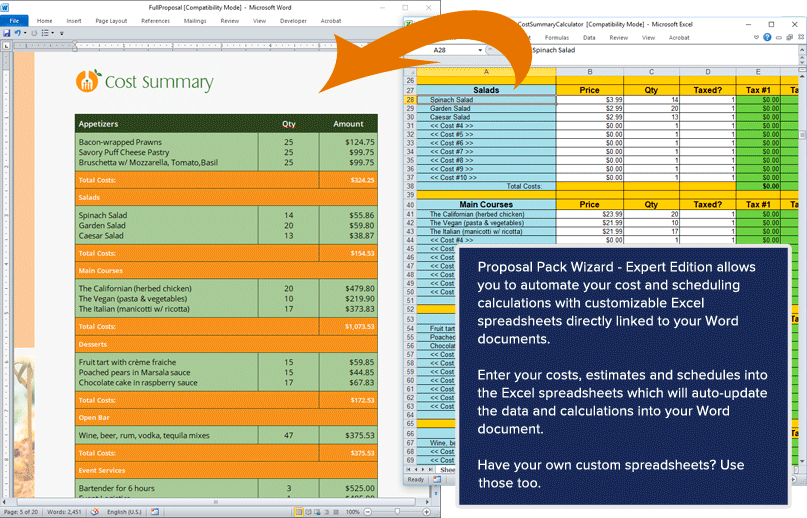Click the Bacon-wrapped Prawns row in Word table
The height and width of the screenshot is (518, 807).
click(x=226, y=142)
